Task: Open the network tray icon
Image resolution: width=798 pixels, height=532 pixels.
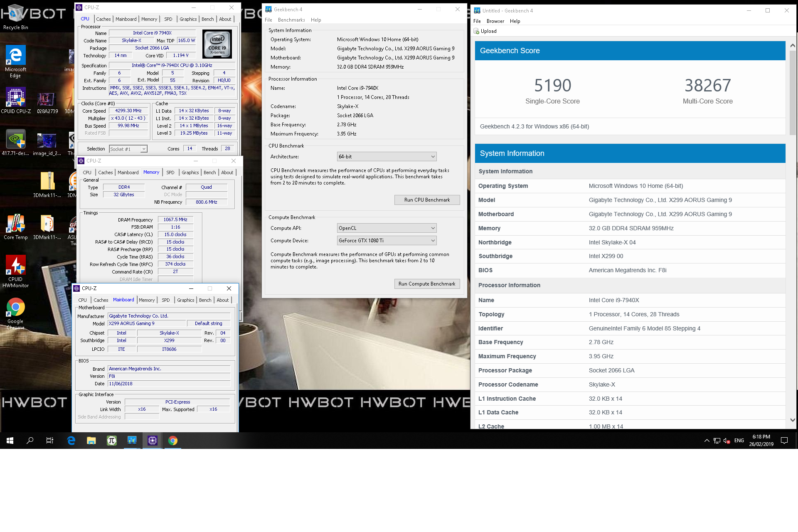Action: click(x=717, y=441)
